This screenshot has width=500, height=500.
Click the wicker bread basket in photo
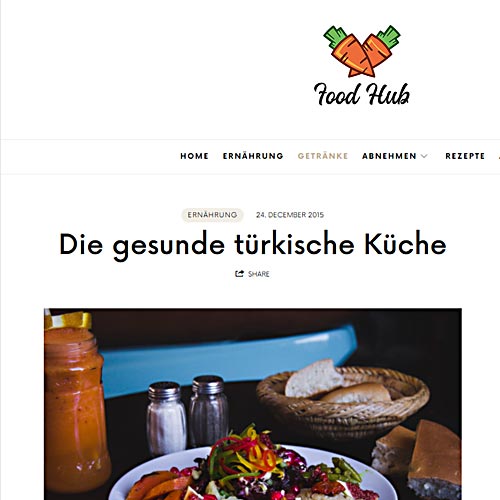343,398
